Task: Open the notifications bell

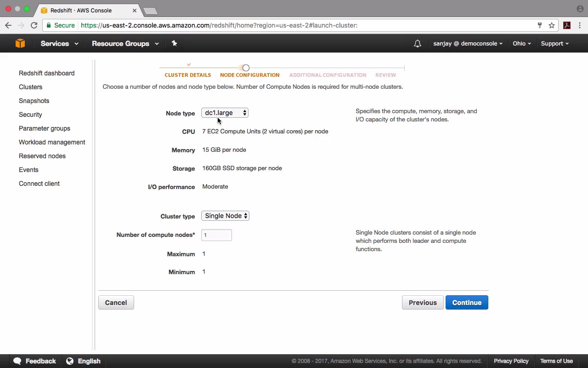Action: click(417, 44)
